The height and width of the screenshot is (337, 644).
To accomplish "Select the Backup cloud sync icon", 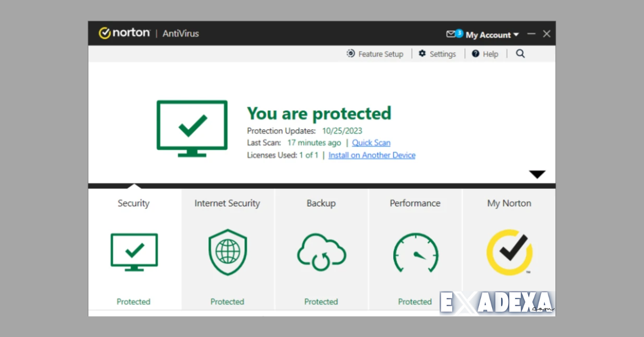I will click(321, 252).
